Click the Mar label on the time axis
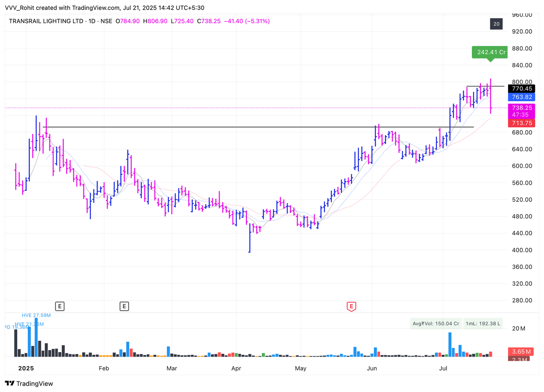 172,368
